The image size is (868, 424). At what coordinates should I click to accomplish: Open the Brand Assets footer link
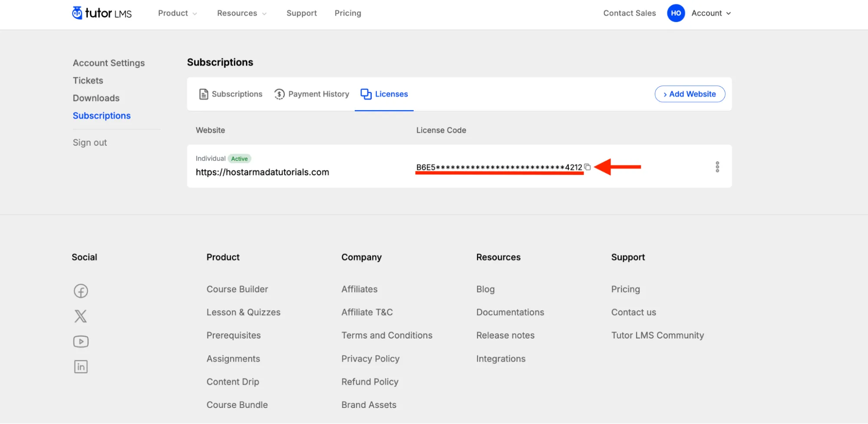pyautogui.click(x=369, y=404)
